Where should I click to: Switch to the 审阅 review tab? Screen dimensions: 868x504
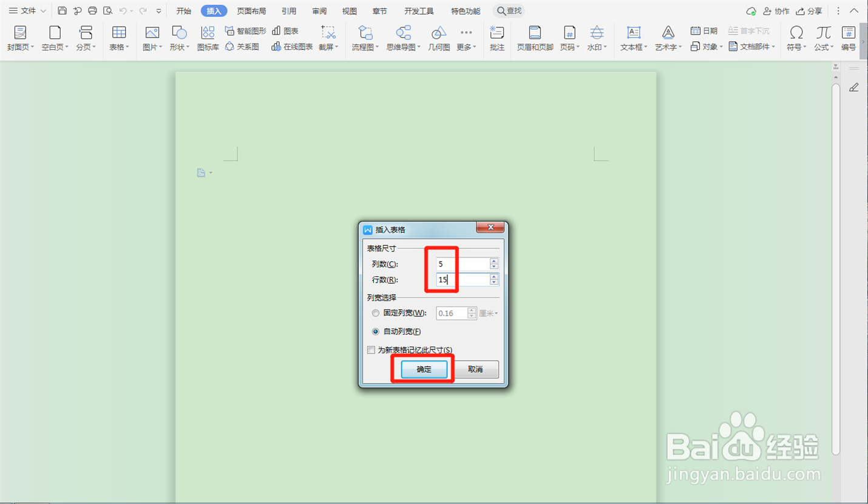319,11
